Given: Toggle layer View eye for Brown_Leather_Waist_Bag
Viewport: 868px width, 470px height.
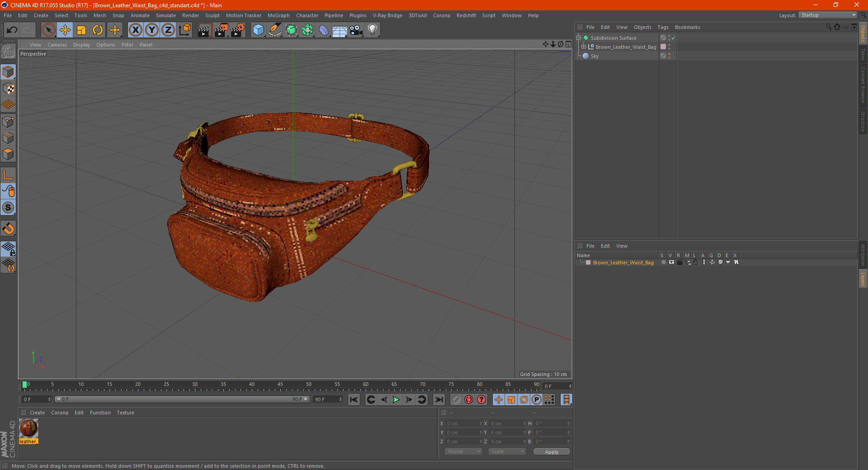Looking at the screenshot, I should point(671,262).
